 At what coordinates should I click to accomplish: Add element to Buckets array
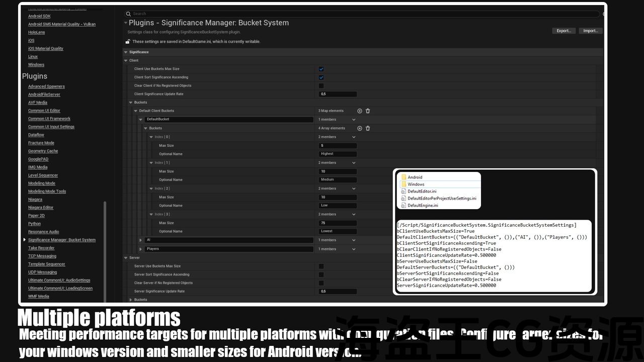360,128
